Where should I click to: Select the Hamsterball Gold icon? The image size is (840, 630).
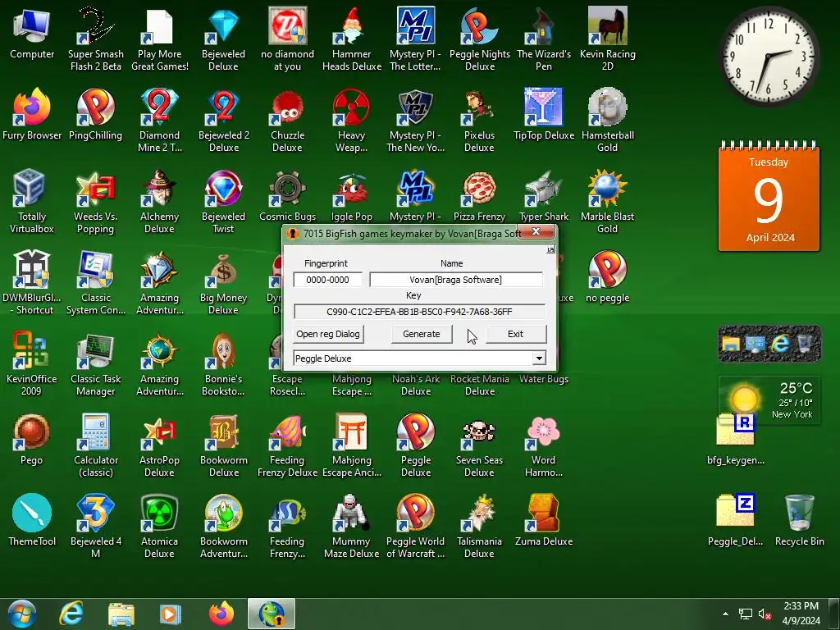tap(608, 120)
